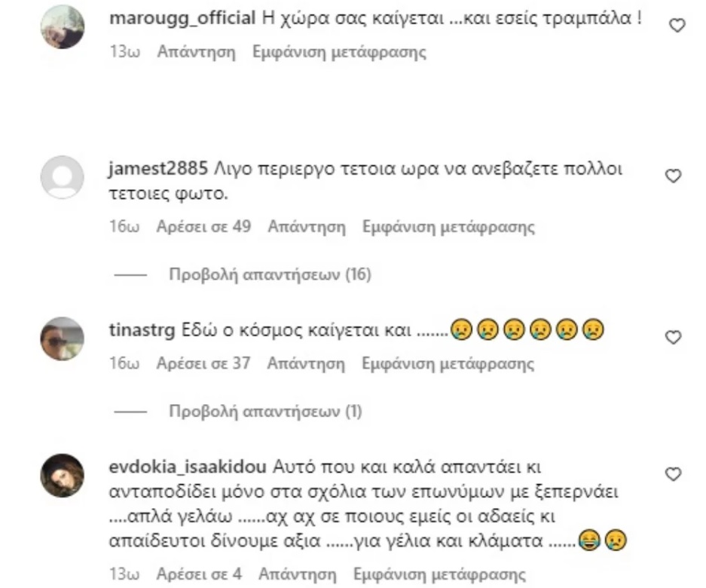Reply to jamest2885's comment
The height and width of the screenshot is (588, 706).
[x=307, y=227]
